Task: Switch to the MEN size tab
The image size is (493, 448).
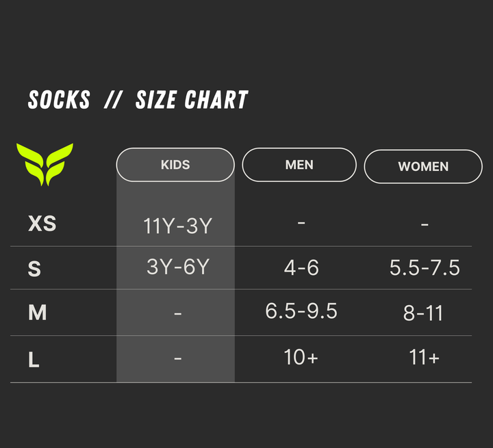Action: point(299,165)
